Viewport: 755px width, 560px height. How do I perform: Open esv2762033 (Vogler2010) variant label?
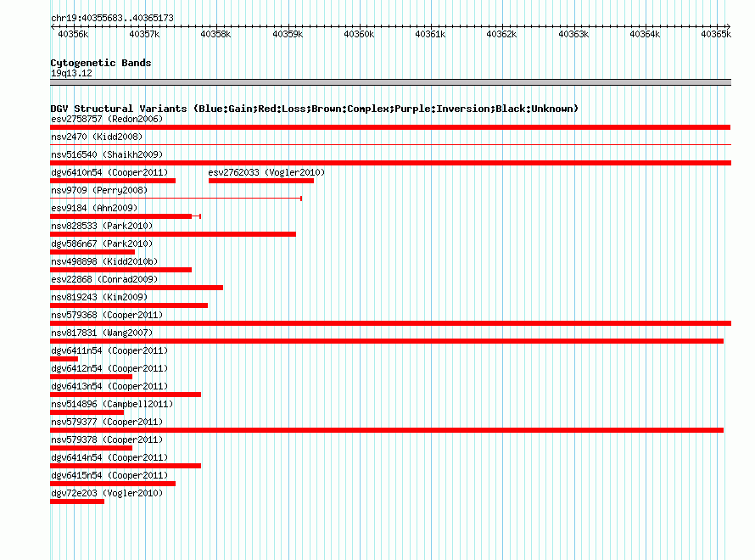point(266,172)
